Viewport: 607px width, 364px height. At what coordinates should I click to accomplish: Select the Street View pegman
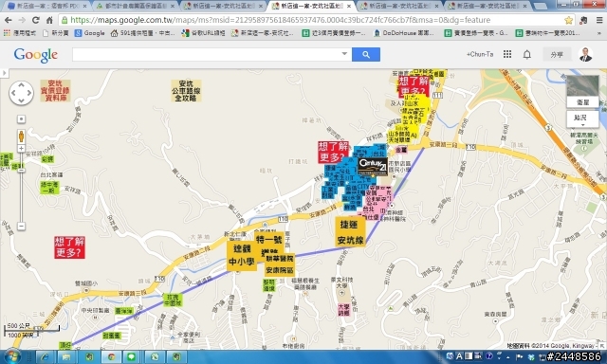click(21, 136)
